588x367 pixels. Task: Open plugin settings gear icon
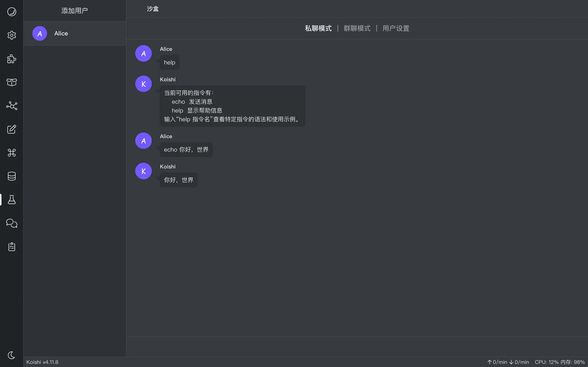point(12,35)
